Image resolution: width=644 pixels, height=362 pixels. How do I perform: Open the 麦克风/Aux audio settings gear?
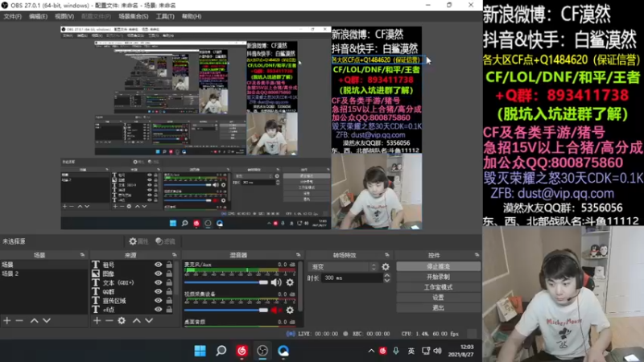(290, 282)
